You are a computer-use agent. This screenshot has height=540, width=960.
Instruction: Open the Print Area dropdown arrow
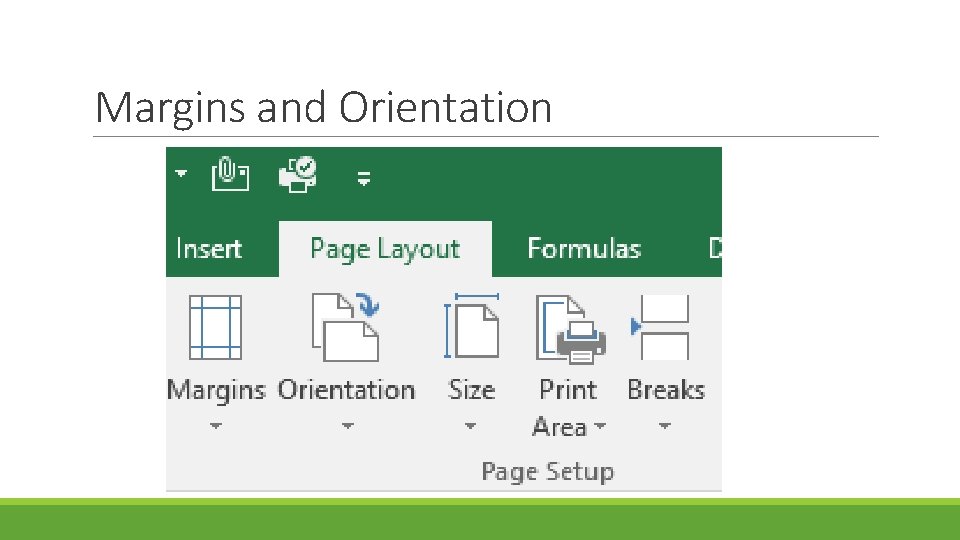(600, 425)
